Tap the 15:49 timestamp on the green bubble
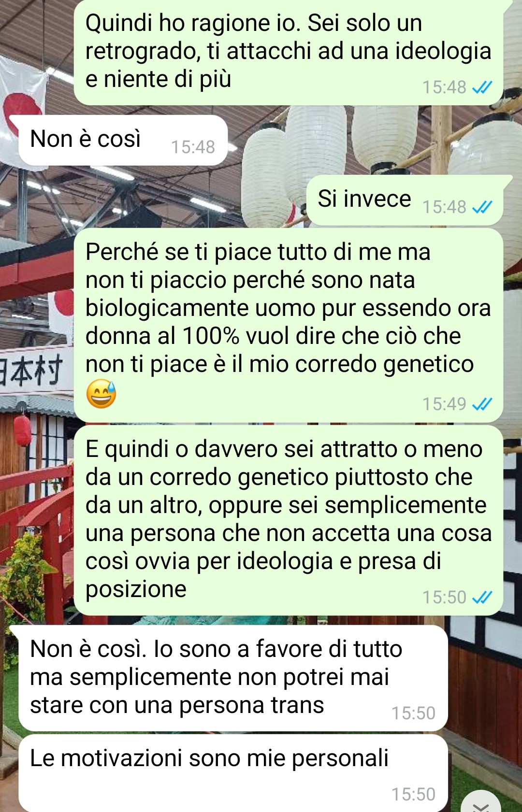 [x=444, y=404]
